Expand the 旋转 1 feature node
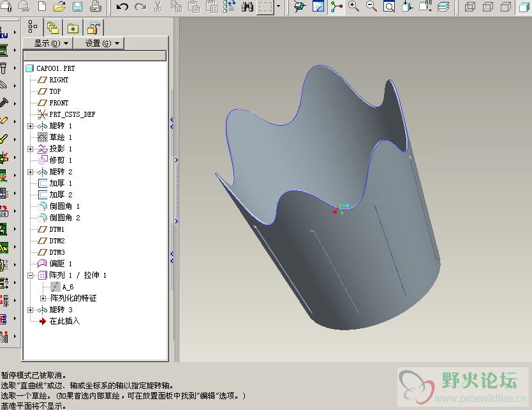 pyautogui.click(x=31, y=126)
